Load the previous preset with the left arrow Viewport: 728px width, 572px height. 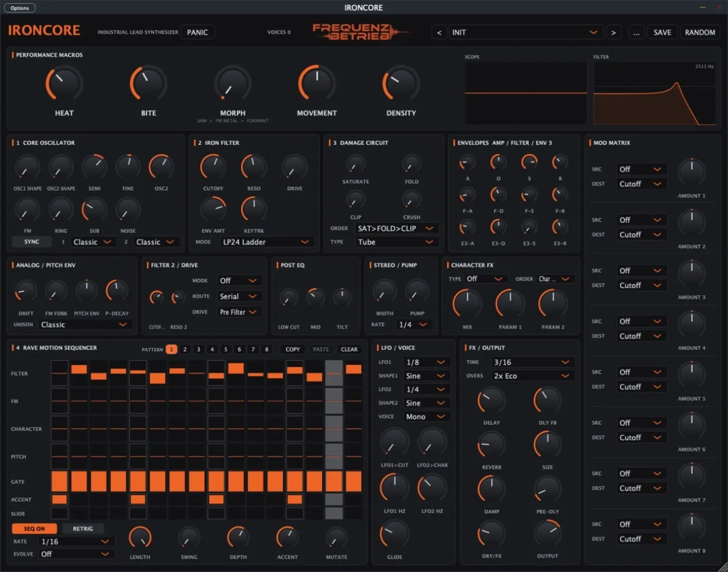(x=438, y=32)
